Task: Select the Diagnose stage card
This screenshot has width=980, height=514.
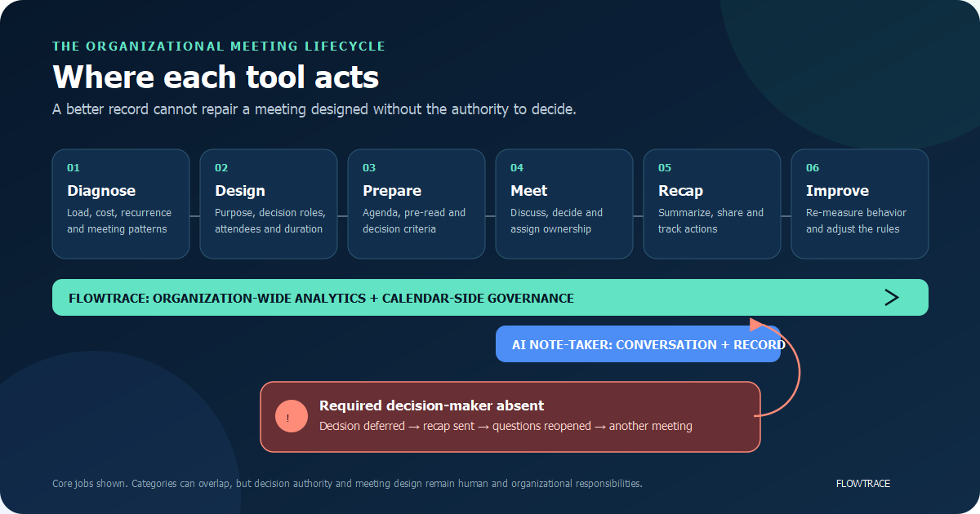Action: (121, 204)
